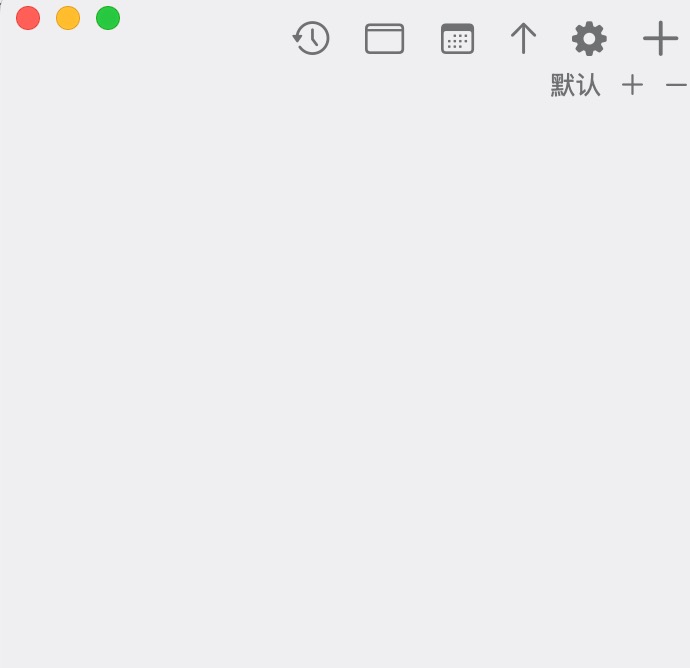Add a new item with the top-right plus
690x668 pixels.
[x=660, y=38]
